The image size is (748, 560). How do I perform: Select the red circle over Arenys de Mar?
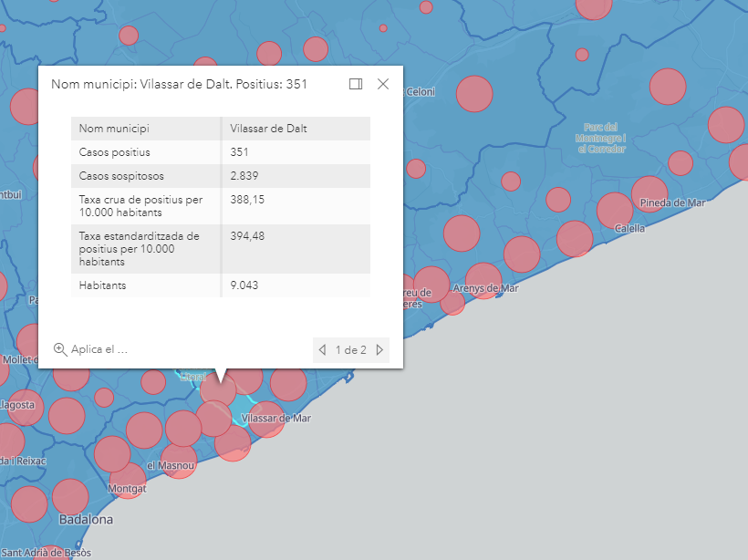click(483, 280)
